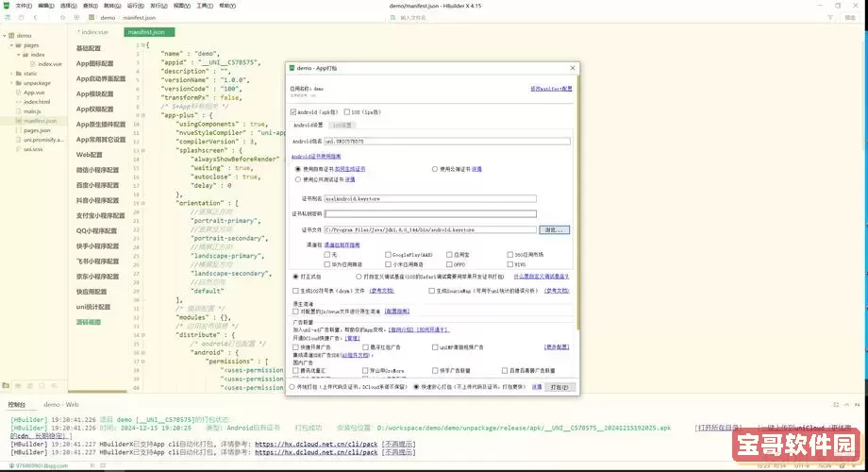This screenshot has width=868, height=472.
Task: Uncheck the Android (apk包) checkbox
Action: 293,112
